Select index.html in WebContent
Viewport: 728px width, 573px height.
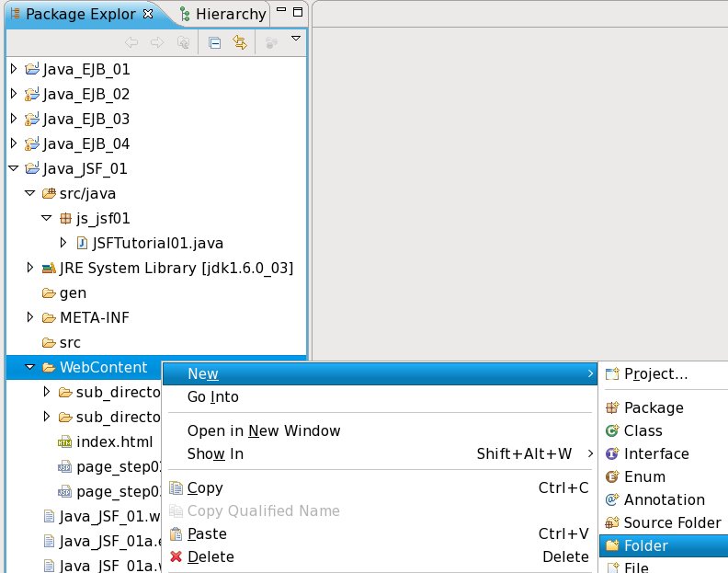[114, 441]
